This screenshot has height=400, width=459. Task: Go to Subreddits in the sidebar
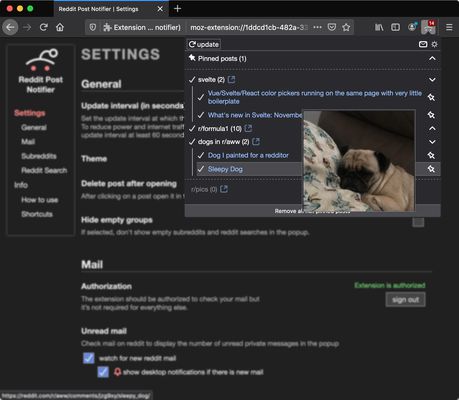coord(39,156)
